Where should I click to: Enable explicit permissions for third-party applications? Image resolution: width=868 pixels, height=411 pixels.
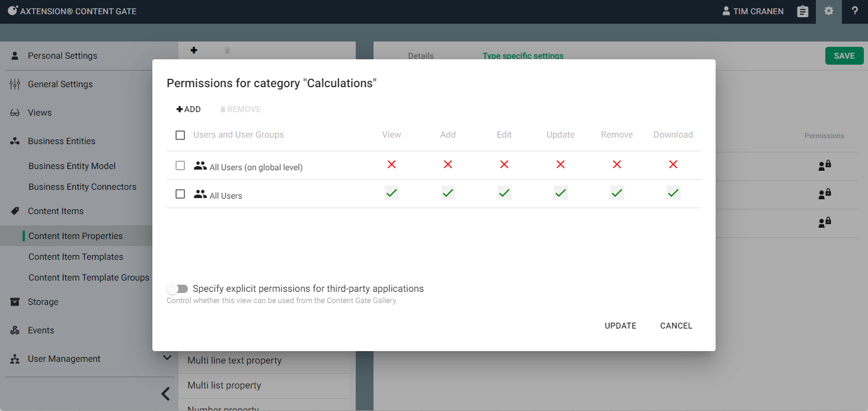coord(177,289)
